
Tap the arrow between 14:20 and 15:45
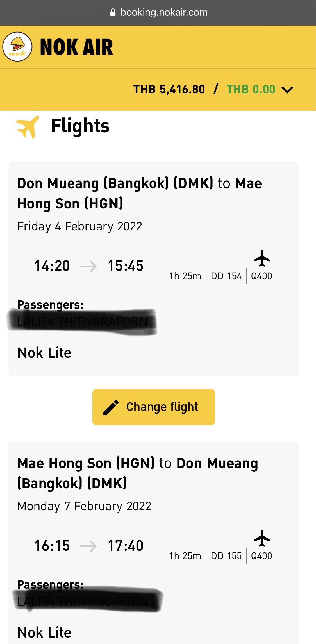(x=88, y=266)
